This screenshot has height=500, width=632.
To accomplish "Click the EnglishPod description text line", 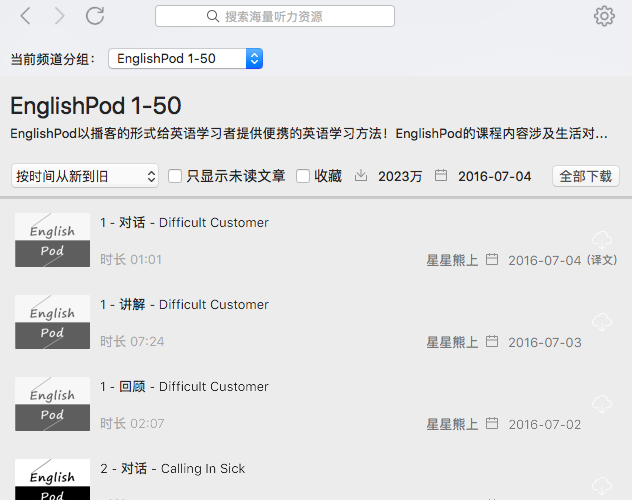I will [309, 133].
